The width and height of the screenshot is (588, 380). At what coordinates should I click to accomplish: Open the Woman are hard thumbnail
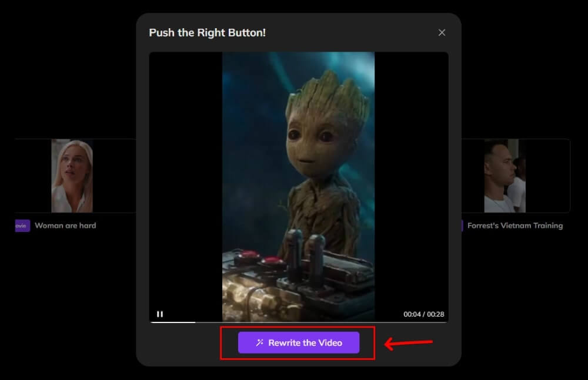[x=72, y=176]
